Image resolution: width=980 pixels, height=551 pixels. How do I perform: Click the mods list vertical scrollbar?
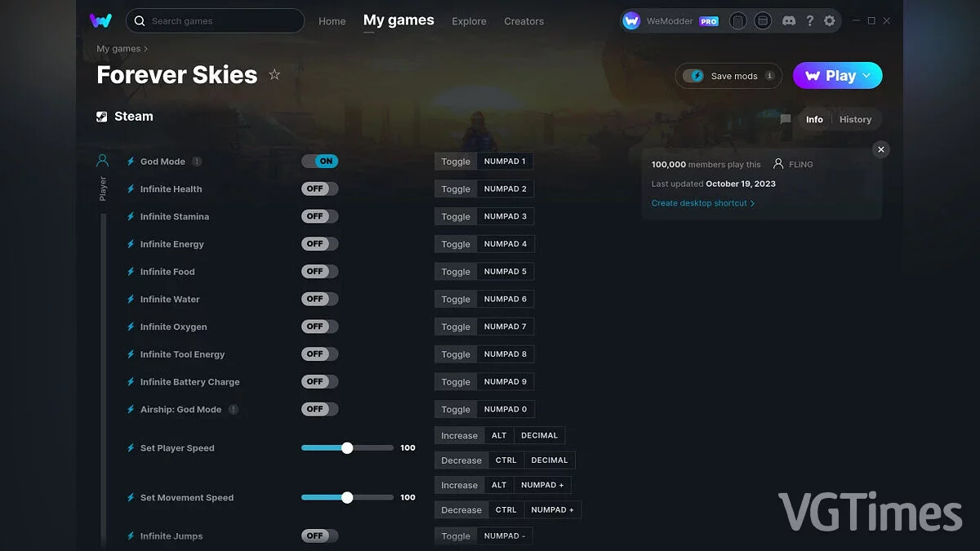click(104, 380)
